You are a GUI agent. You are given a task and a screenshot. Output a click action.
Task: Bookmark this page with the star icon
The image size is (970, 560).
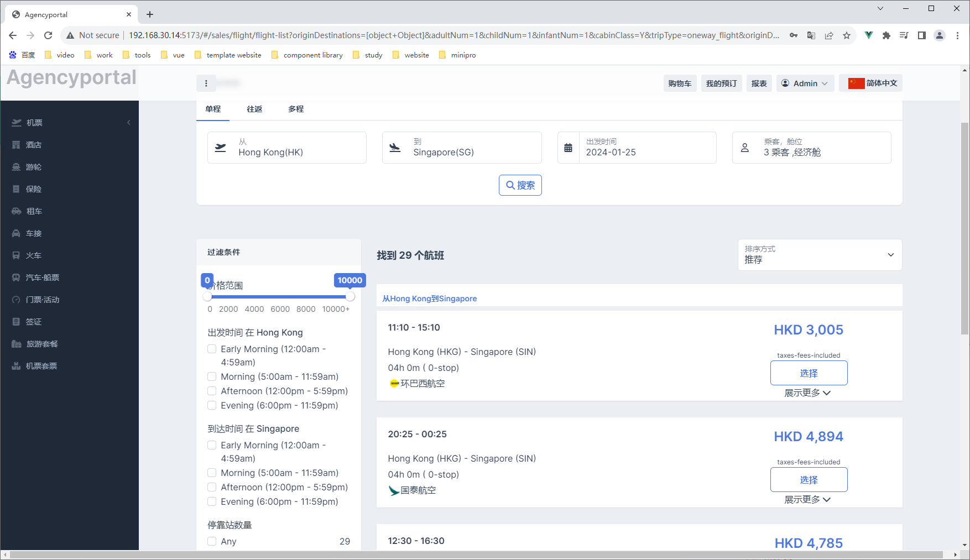click(x=846, y=35)
